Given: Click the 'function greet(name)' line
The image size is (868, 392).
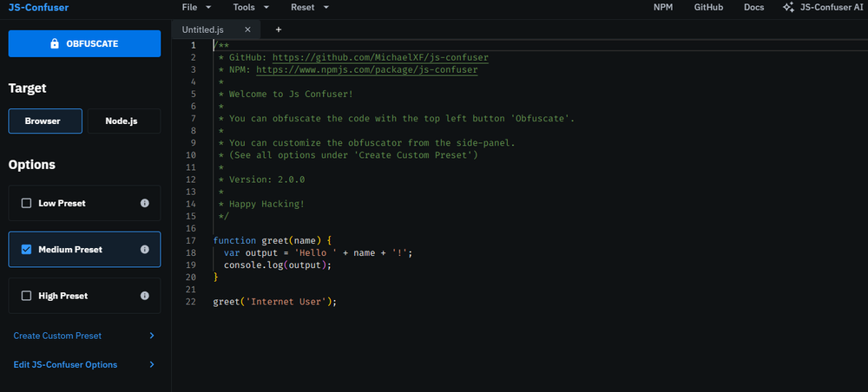Looking at the screenshot, I should tap(272, 240).
